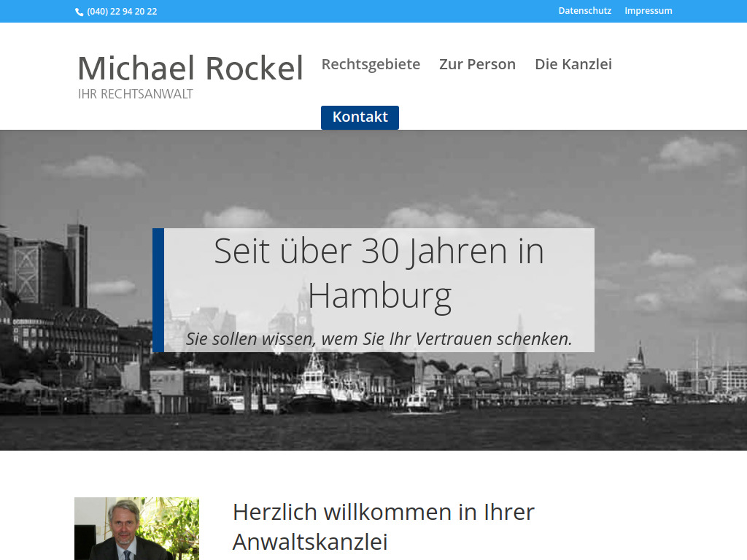This screenshot has height=560, width=747.
Task: Select Die Kanzlei in the navigation
Action: 573,64
